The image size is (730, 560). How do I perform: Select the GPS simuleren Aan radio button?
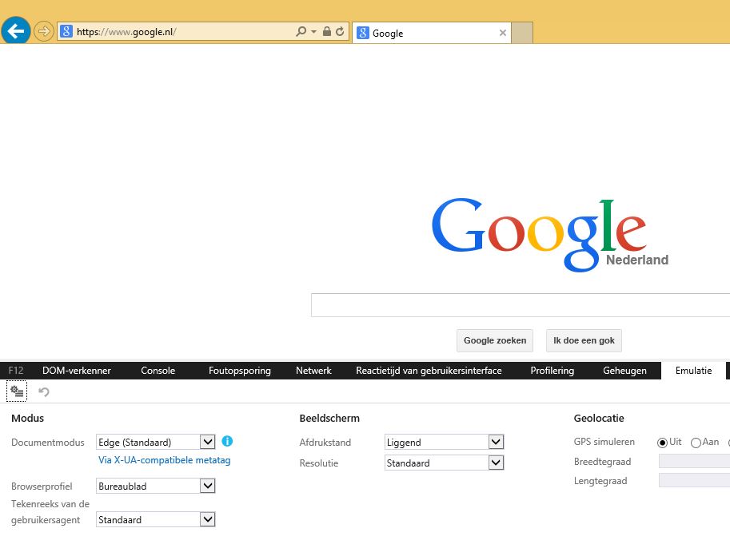(696, 443)
